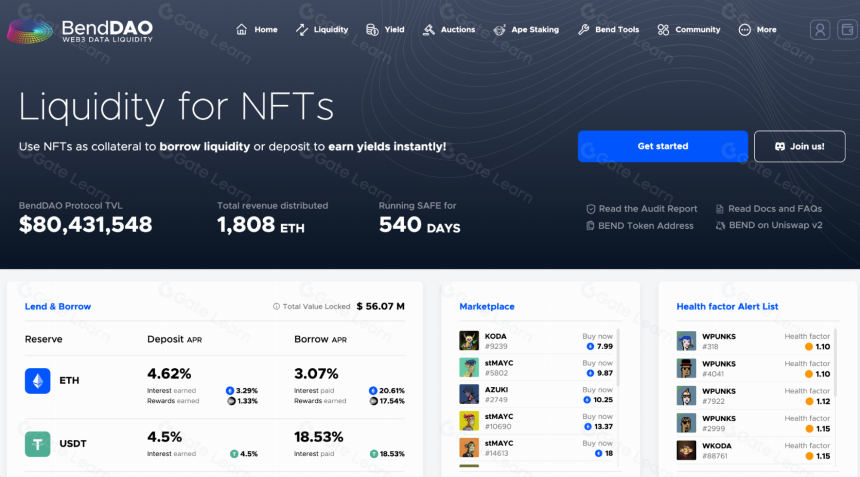The height and width of the screenshot is (477, 860).
Task: Click WPUNKS #7922 avatar
Action: click(686, 396)
